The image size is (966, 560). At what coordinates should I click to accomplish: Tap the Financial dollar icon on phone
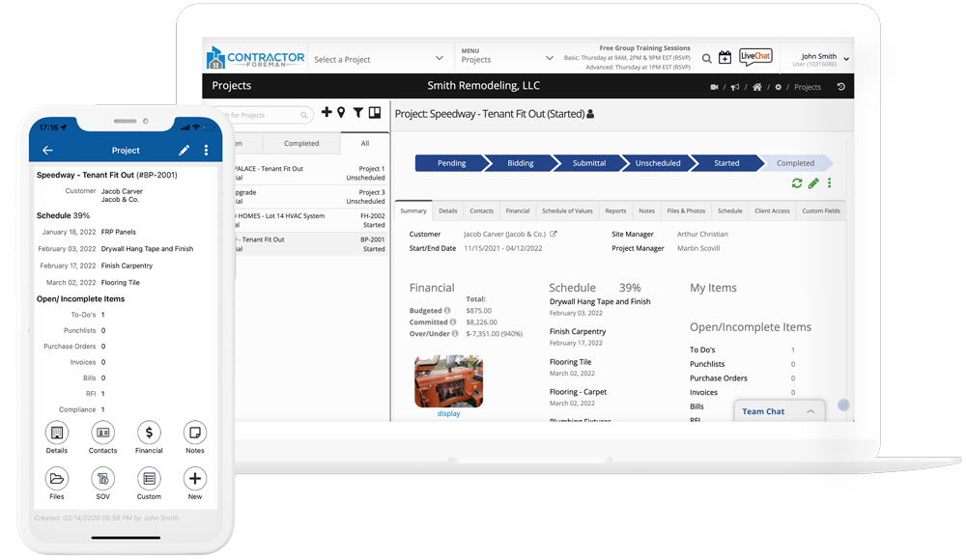pyautogui.click(x=149, y=434)
